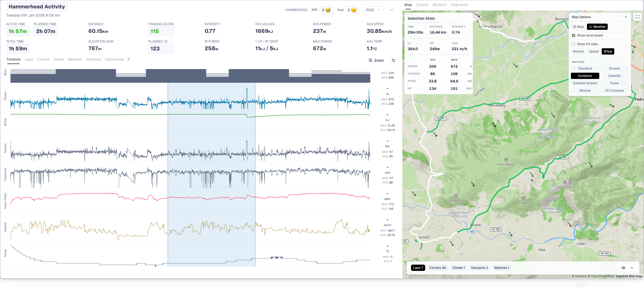Image resolution: width=644 pixels, height=287 pixels.
Task: Click the Feel neutral face emoji
Action: [354, 10]
